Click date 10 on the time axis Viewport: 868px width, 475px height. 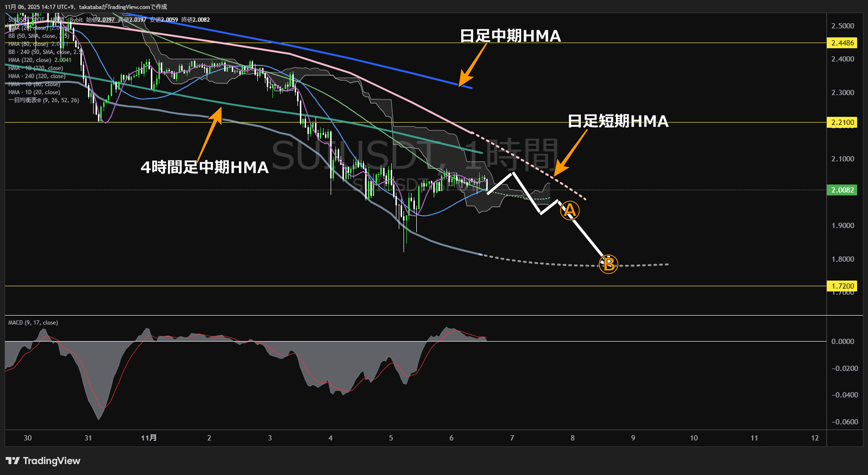(x=693, y=438)
